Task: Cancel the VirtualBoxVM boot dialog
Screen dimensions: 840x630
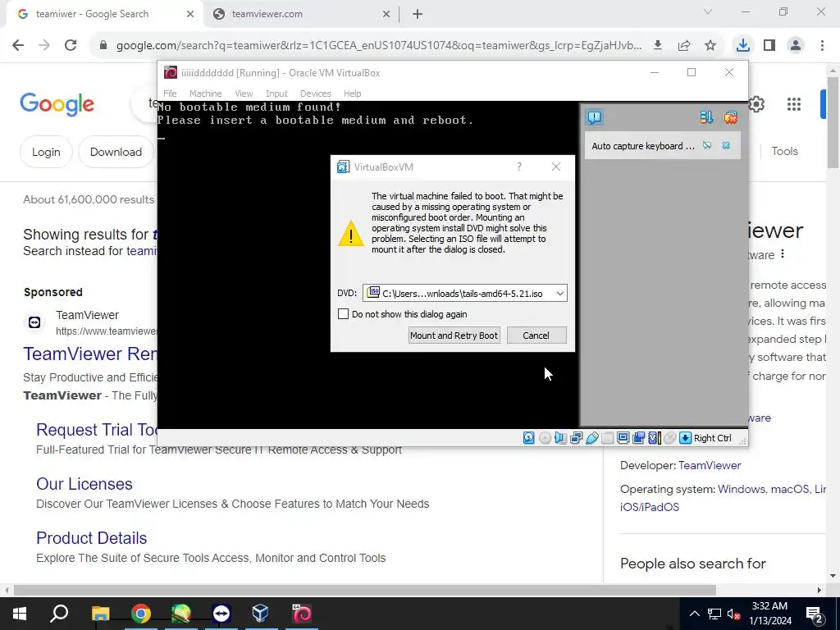Action: click(x=536, y=336)
